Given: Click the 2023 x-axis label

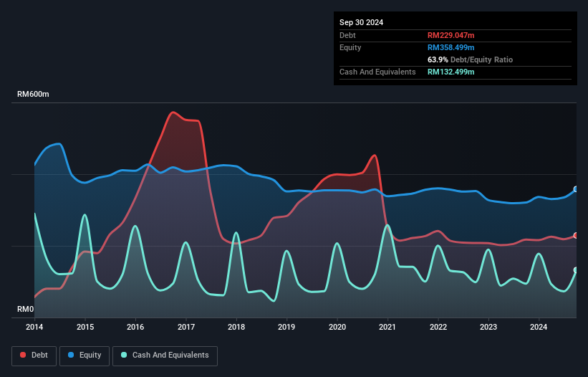Looking at the screenshot, I should 488,327.
